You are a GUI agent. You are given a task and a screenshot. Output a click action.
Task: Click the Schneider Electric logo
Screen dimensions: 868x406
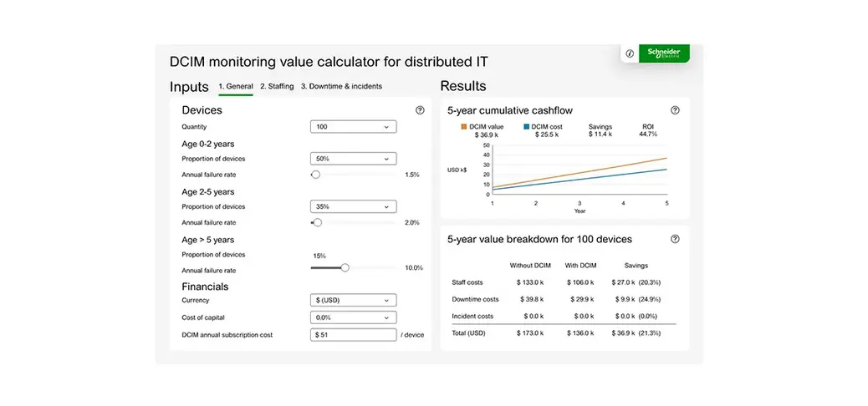pos(664,53)
